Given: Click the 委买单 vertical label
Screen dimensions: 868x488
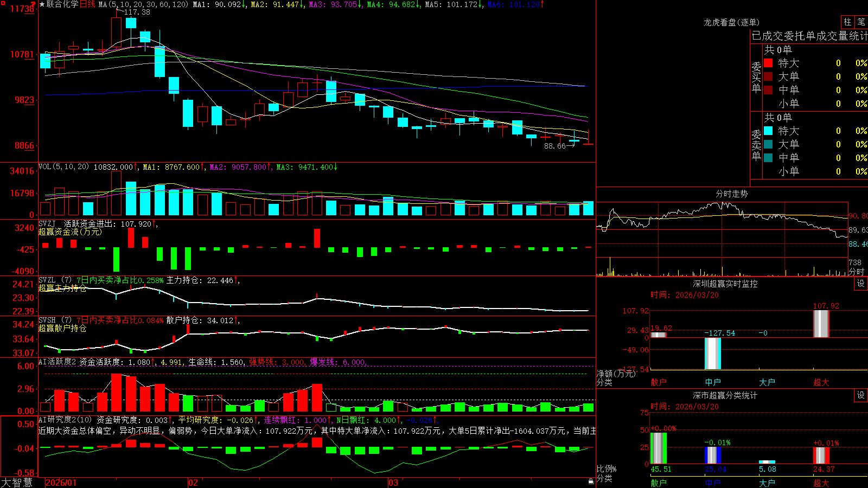Looking at the screenshot, I should point(756,77).
